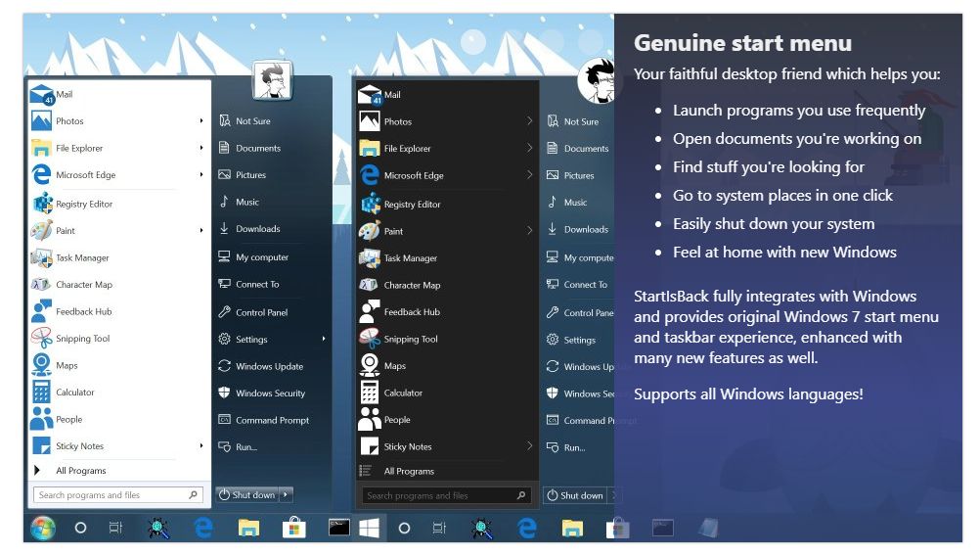
Task: Open Command Prompt window on left taskbar
Action: (338, 528)
